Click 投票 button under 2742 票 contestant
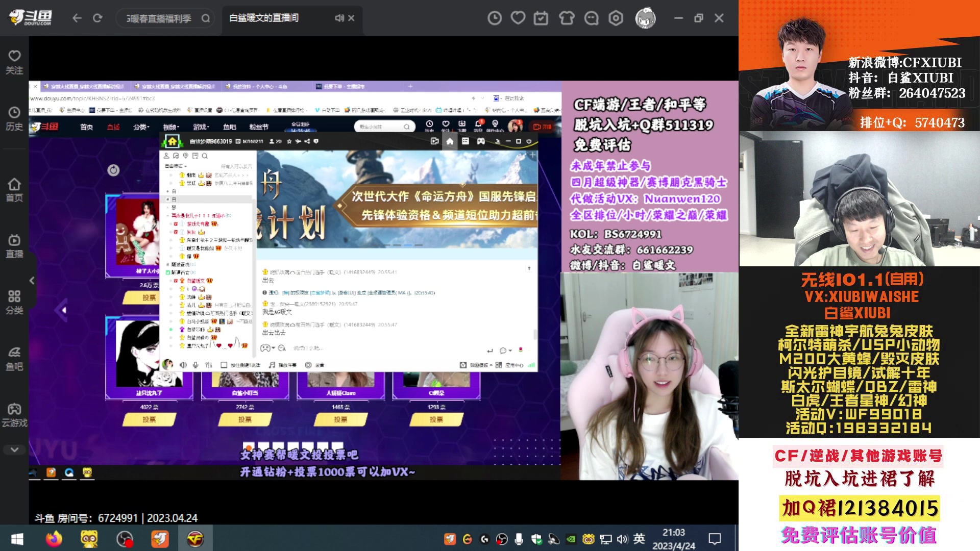The image size is (980, 551). (245, 419)
